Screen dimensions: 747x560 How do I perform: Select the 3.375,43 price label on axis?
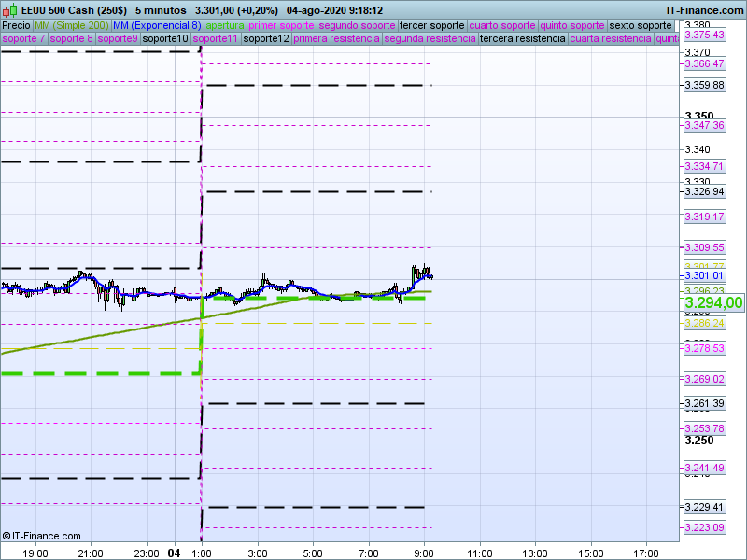tap(704, 35)
